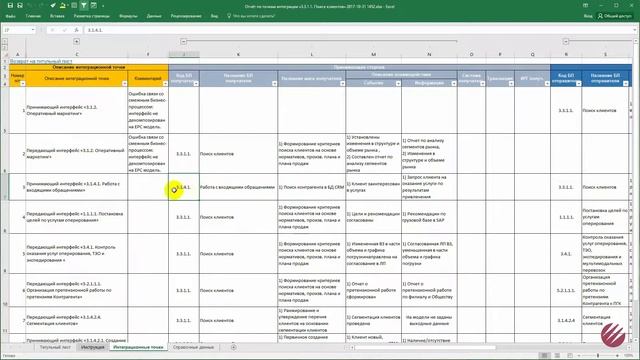Click the lightbulb search box Что вы хотите сделать
The width and height of the screenshot is (640, 360).
[x=251, y=16]
